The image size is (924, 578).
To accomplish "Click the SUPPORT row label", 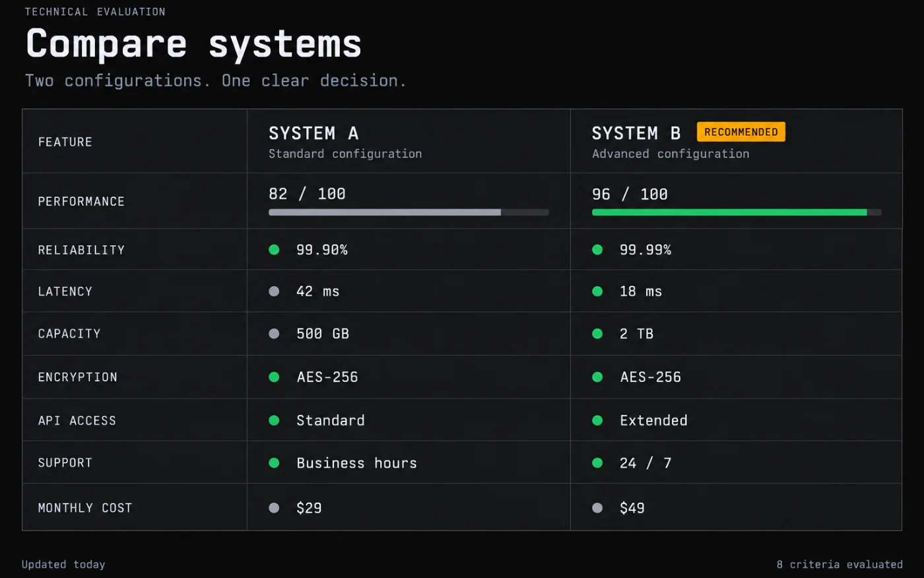I will 65,463.
